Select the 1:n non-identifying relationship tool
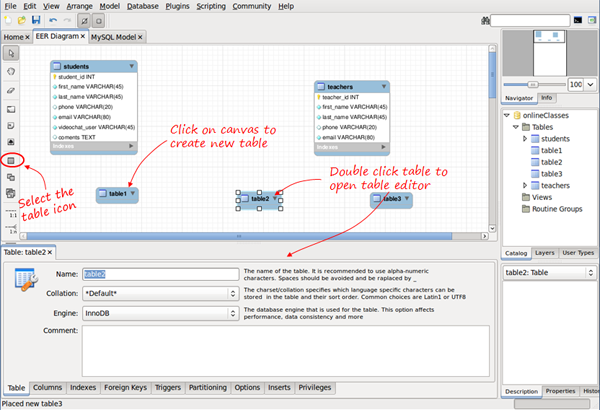Image resolution: width=600 pixels, height=410 pixels. tap(11, 229)
